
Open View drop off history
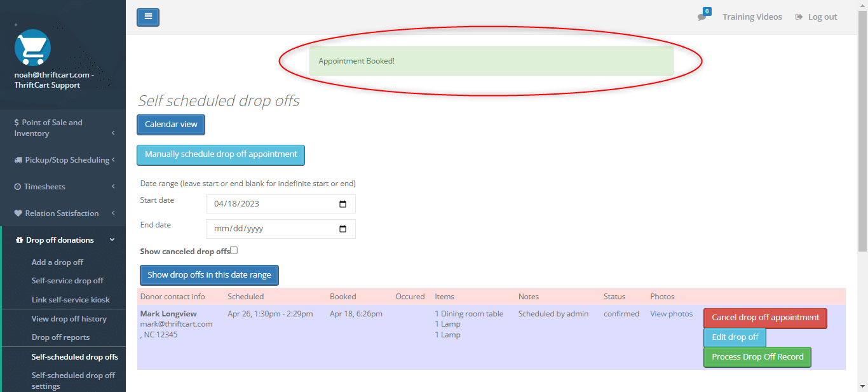[69, 319]
